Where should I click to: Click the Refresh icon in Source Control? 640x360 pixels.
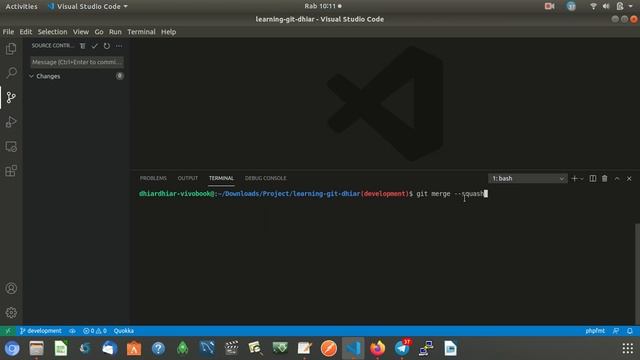[x=107, y=46]
